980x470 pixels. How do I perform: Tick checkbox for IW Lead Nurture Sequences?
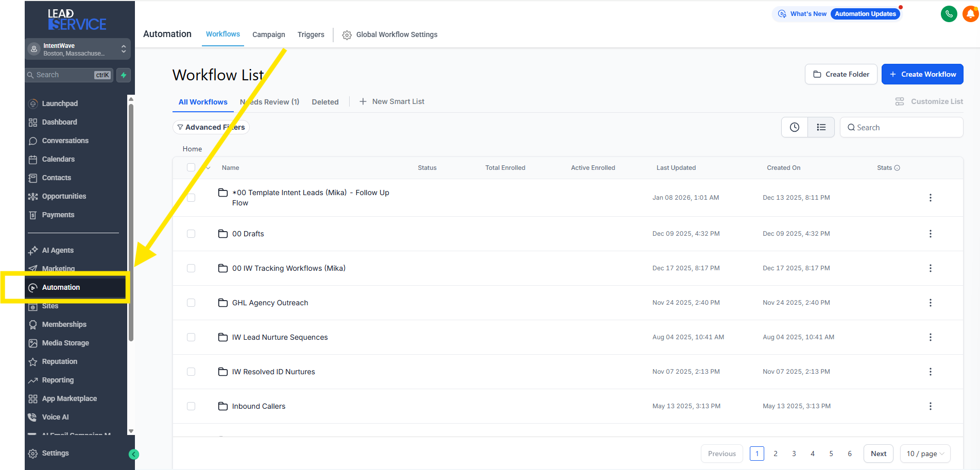tap(191, 337)
